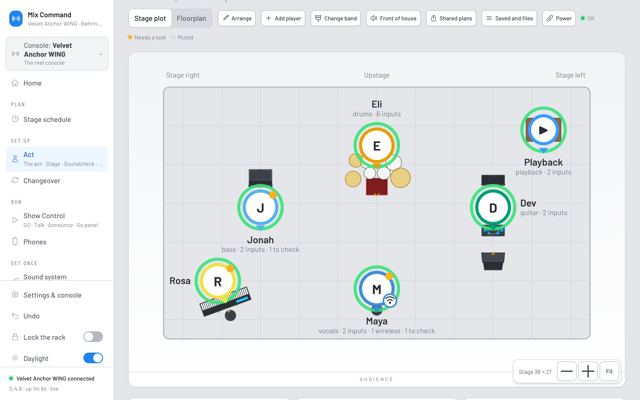This screenshot has width=640, height=400.
Task: Open the Change band picker
Action: pos(336,18)
